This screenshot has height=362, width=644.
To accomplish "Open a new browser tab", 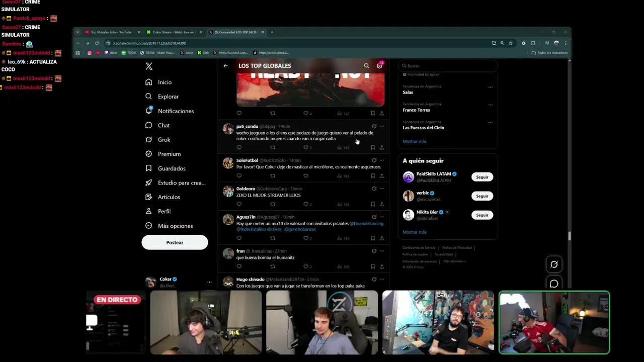I will point(272,32).
